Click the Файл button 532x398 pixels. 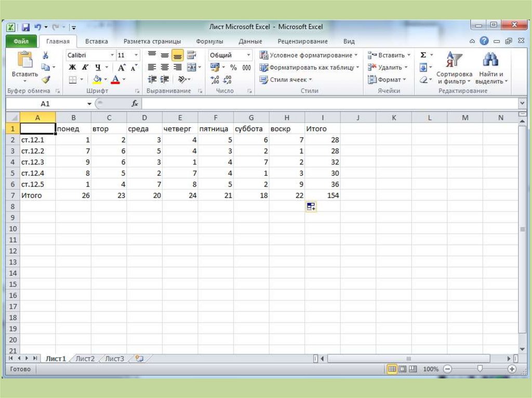[21, 41]
